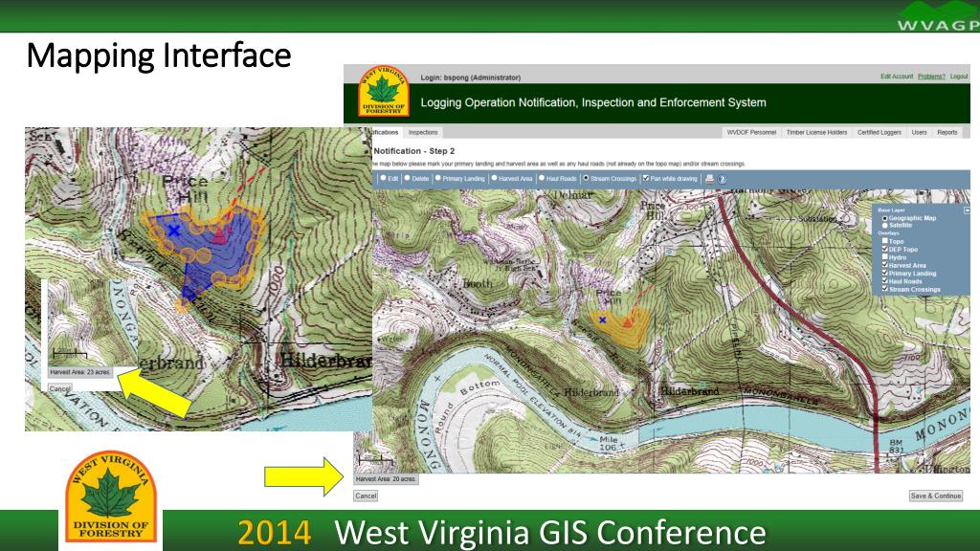The image size is (980, 551).
Task: Click the blue X marker in the enlarged map
Action: pyautogui.click(x=174, y=231)
